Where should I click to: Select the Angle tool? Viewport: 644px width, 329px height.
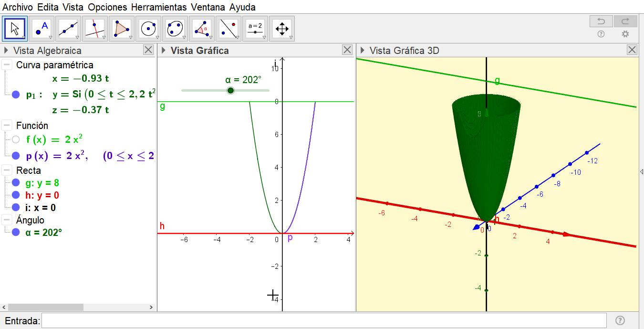[x=202, y=29]
